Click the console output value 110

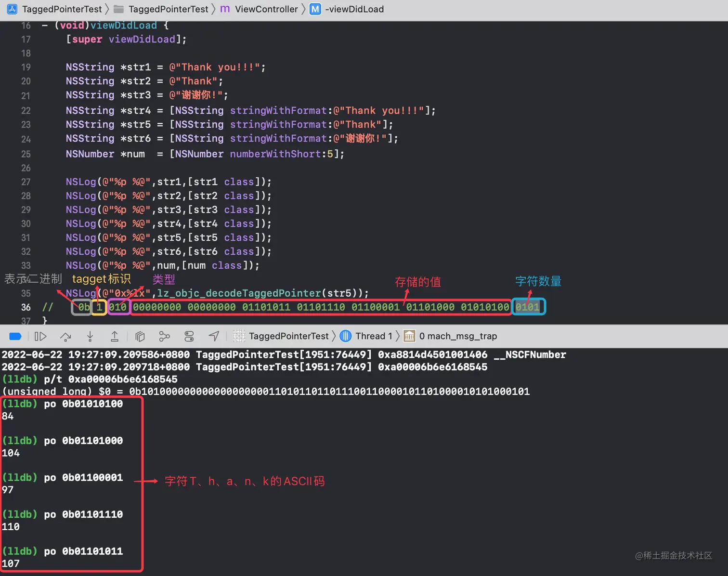point(11,527)
